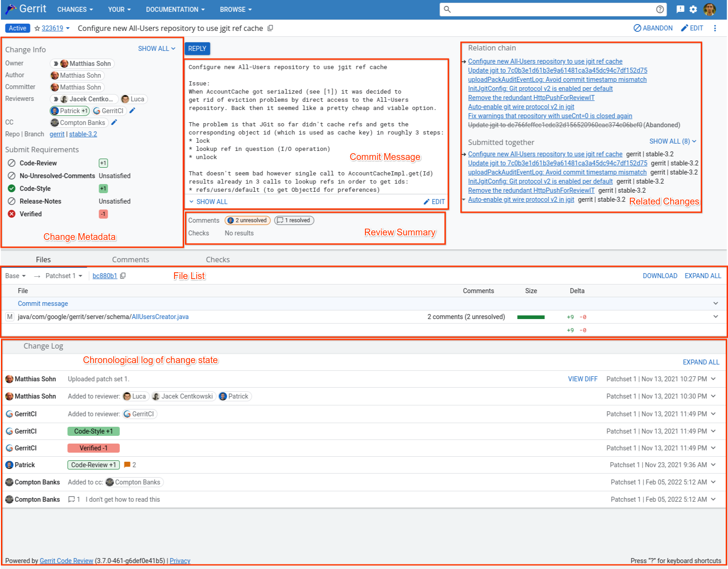Open the Base comparison dropdown
Image resolution: width=728 pixels, height=569 pixels.
point(15,275)
